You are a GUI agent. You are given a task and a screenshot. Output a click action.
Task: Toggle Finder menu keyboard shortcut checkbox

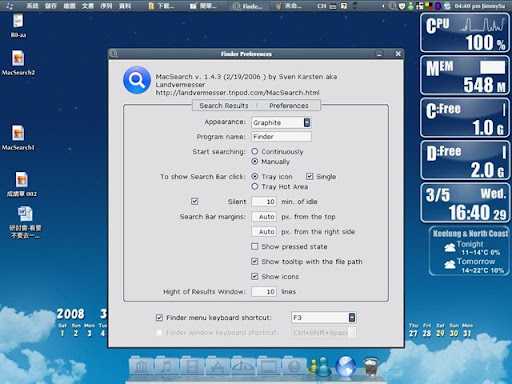tap(159, 317)
